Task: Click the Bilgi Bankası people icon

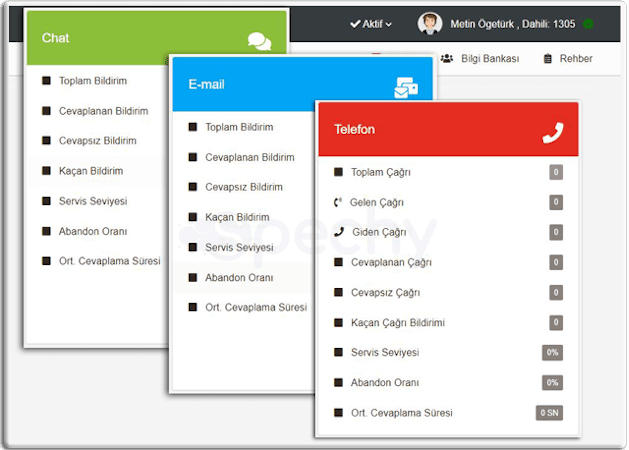Action: [447, 59]
